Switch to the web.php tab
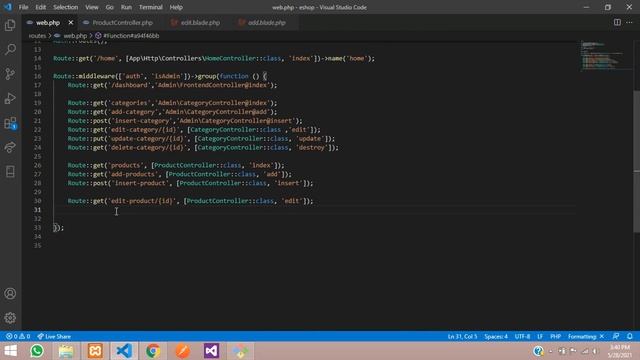This screenshot has height=360, width=640. (x=47, y=22)
